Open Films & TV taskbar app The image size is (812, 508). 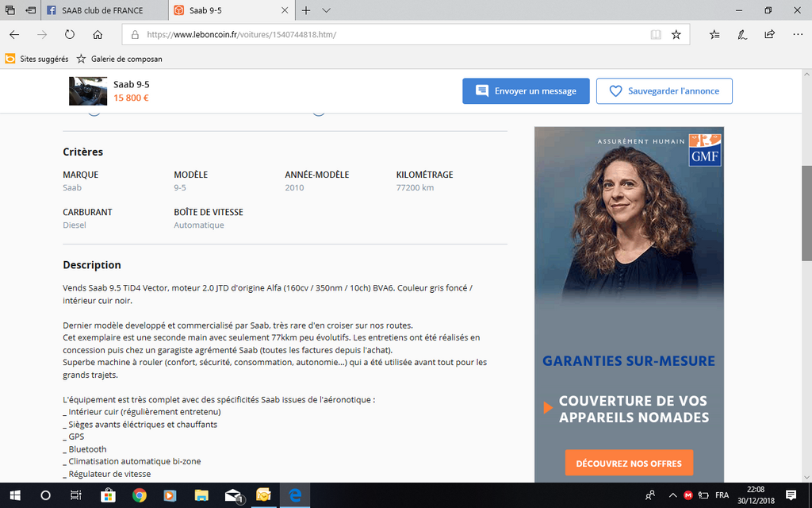pos(170,495)
